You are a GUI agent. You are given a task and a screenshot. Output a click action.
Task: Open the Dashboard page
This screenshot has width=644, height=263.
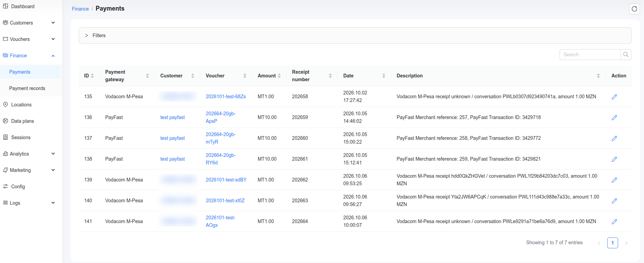(23, 6)
